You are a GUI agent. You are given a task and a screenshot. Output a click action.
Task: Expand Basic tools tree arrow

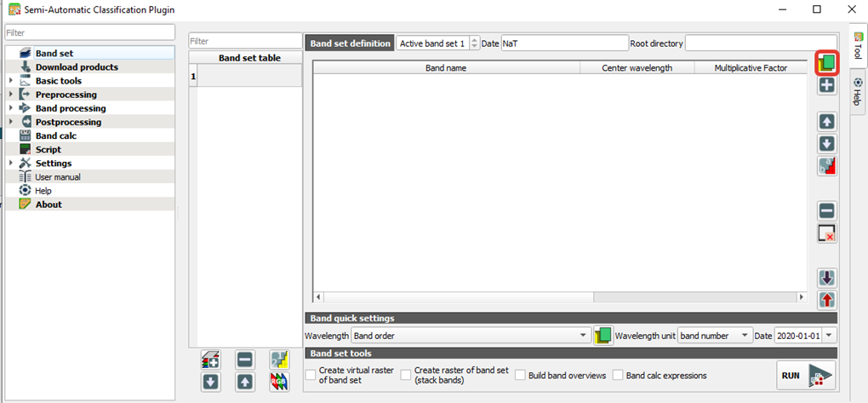(x=10, y=81)
